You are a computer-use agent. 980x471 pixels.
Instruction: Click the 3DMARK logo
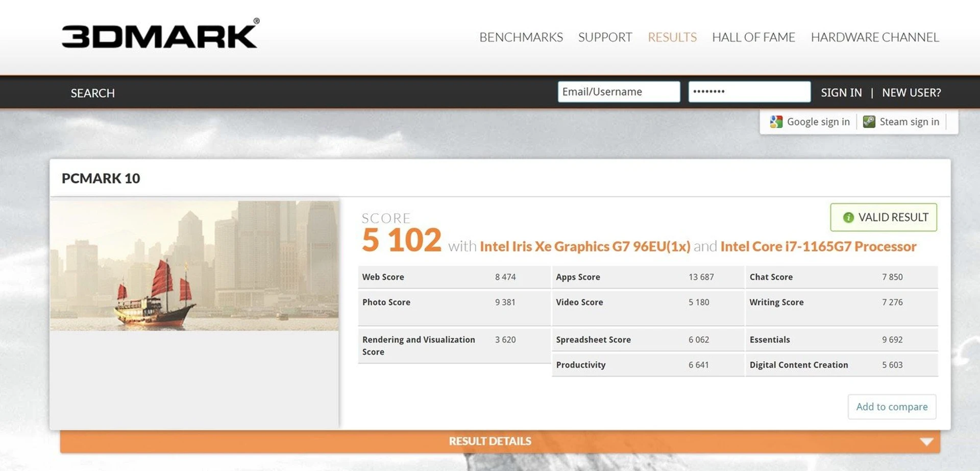[x=161, y=34]
